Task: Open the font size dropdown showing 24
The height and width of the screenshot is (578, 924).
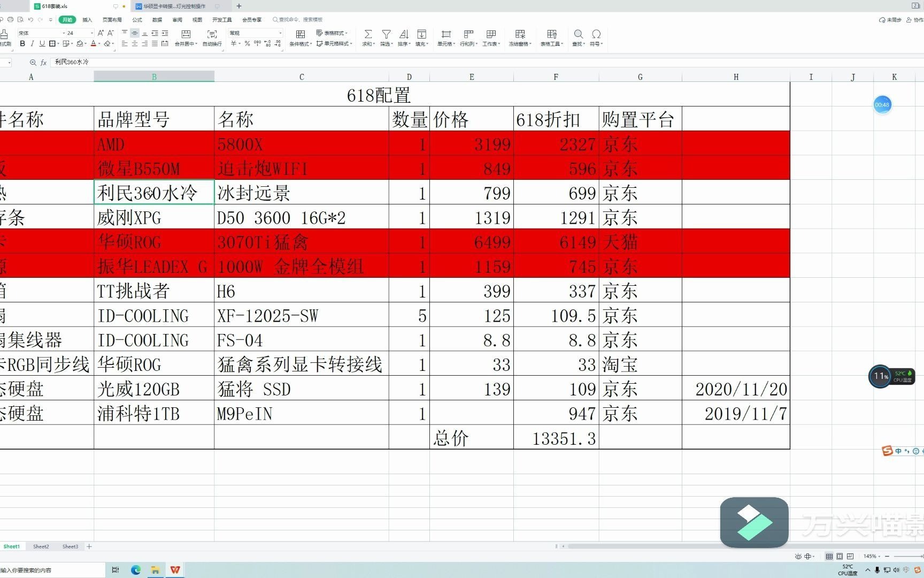Action: (x=91, y=33)
